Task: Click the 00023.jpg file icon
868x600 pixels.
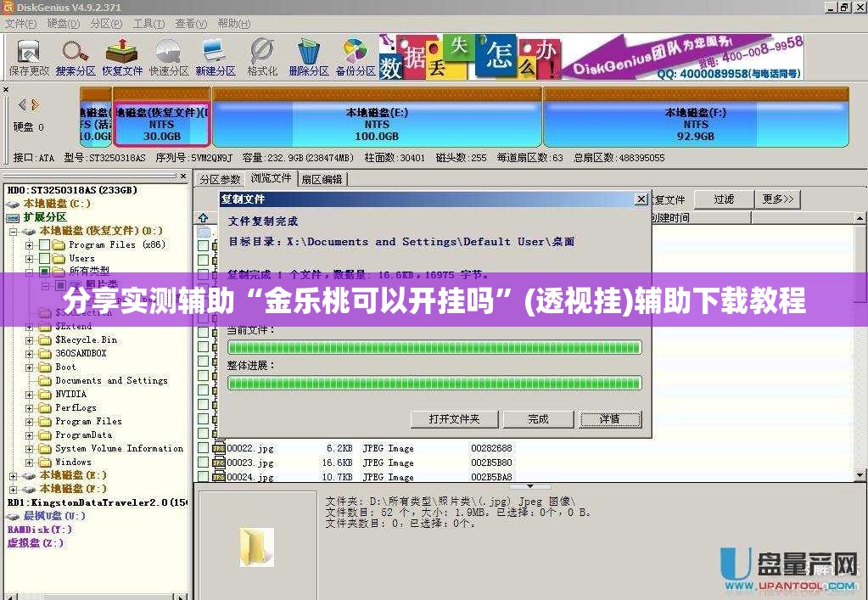Action: [x=219, y=463]
